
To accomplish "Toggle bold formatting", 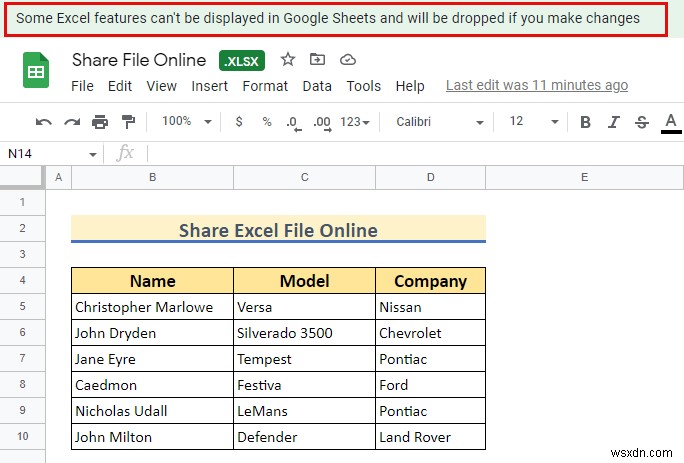I will coord(585,122).
